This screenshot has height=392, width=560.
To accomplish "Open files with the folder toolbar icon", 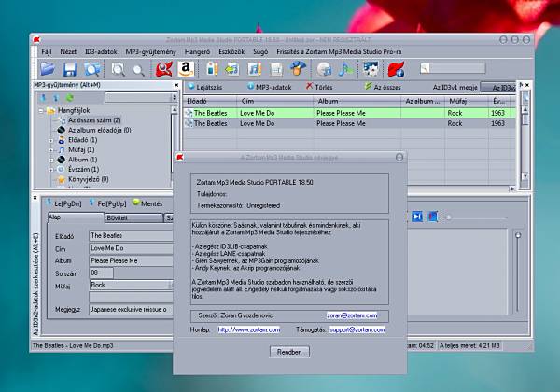I will point(48,68).
